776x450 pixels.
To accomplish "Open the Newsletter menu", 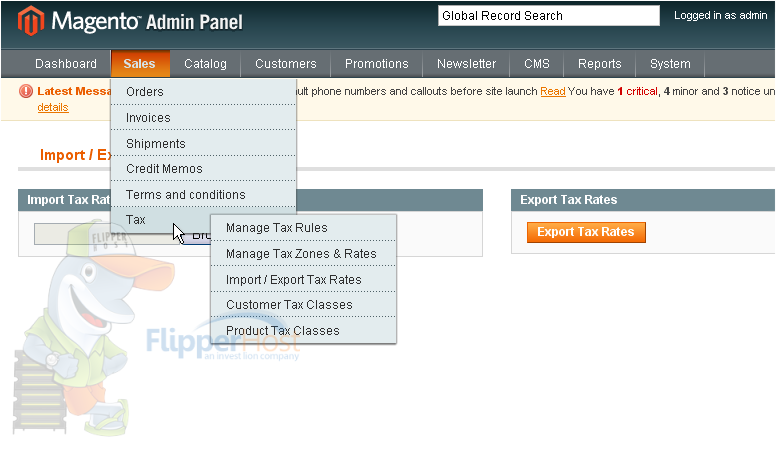I will tap(466, 64).
